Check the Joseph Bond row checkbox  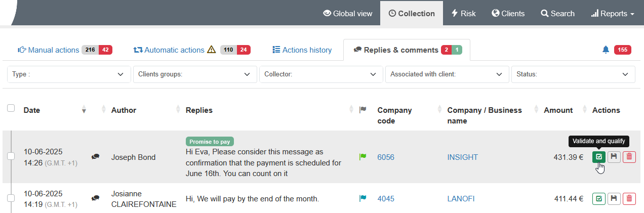[11, 157]
